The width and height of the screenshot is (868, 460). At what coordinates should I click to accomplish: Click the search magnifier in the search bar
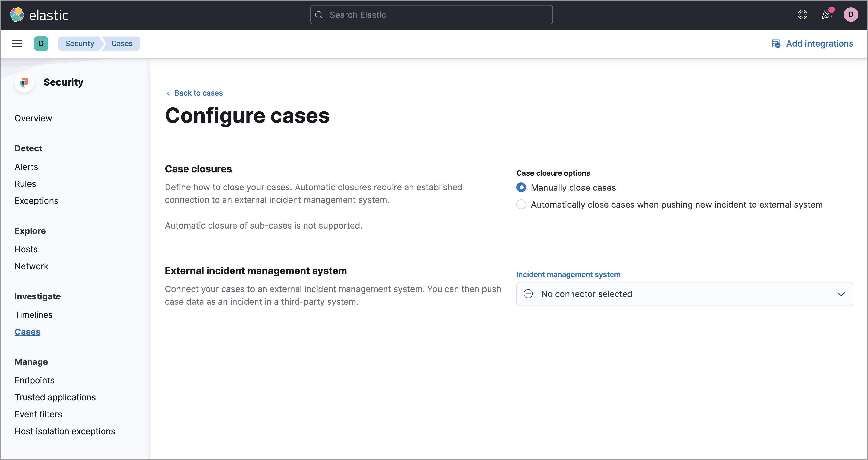point(319,15)
